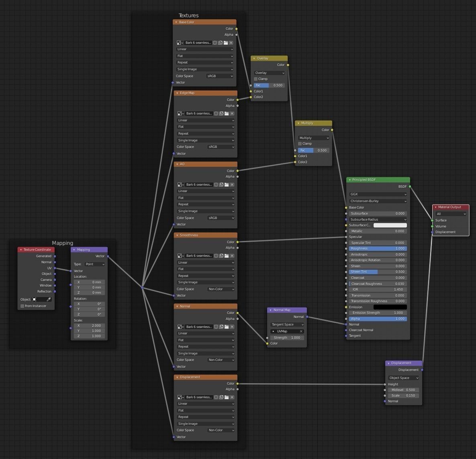
Task: Adjust Sheen Tint slider
Action: [378, 272]
